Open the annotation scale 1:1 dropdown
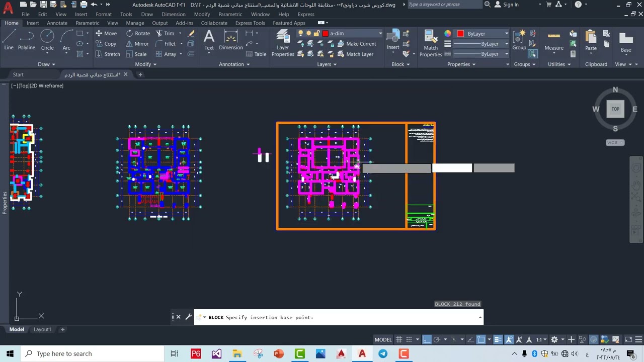Image resolution: width=644 pixels, height=362 pixels. pos(541,339)
